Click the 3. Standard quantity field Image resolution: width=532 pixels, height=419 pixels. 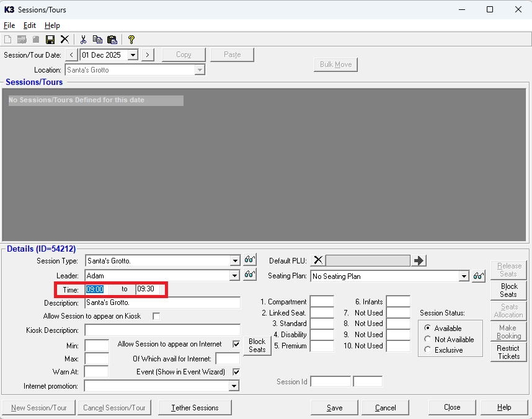[322, 324]
